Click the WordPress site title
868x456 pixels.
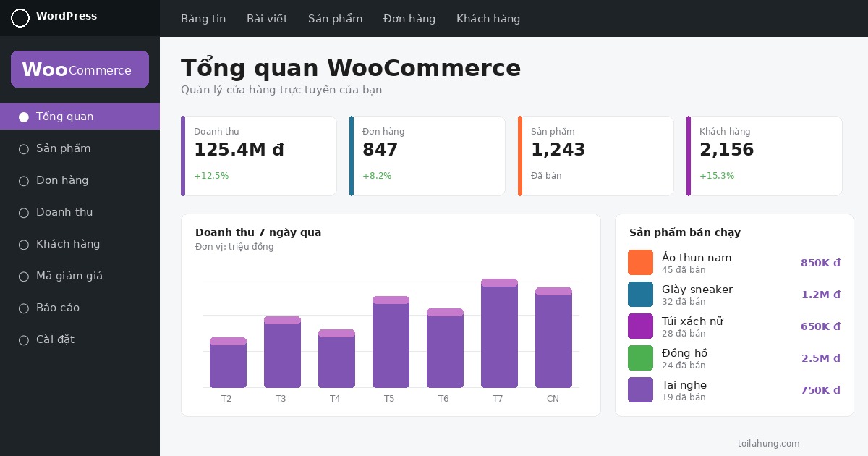(x=67, y=16)
